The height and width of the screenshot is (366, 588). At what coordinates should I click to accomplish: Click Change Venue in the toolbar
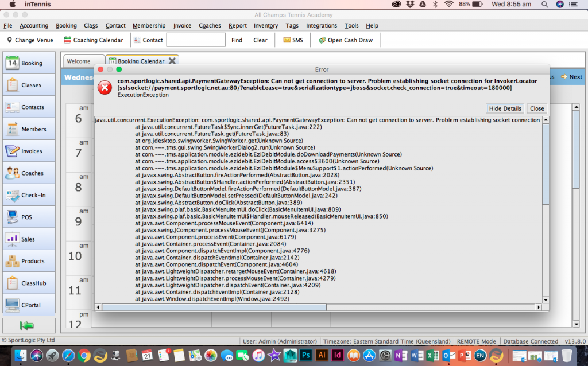[30, 40]
